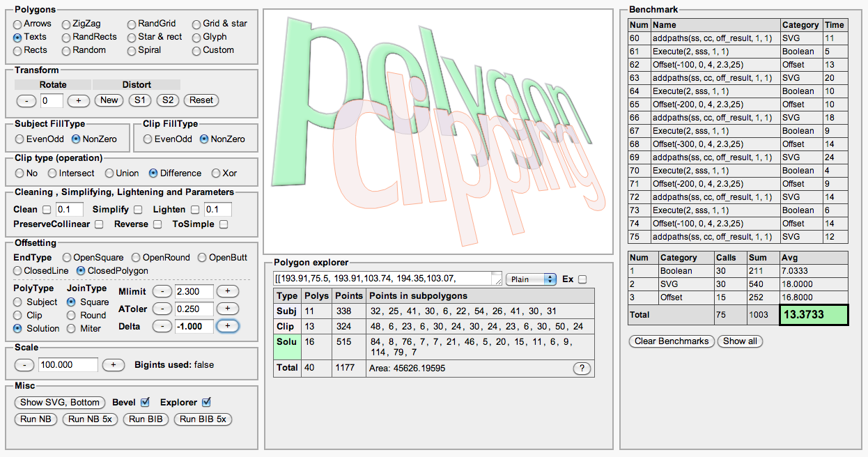The image size is (868, 457).
Task: Set Subject FillType to EvenOdd
Action: coord(21,138)
